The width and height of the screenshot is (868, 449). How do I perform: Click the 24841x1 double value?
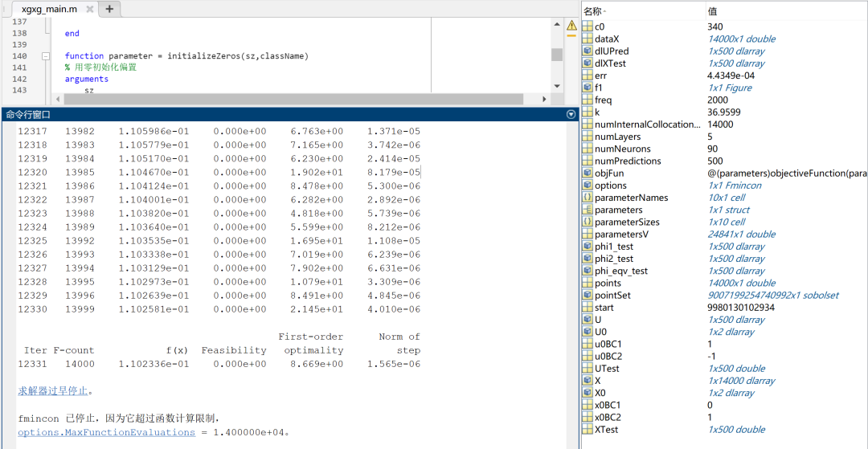[741, 234]
